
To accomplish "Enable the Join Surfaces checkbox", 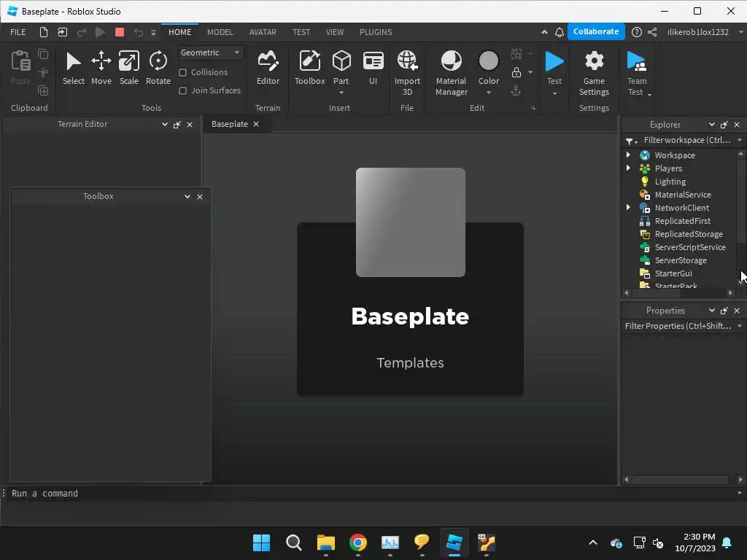I will coord(182,90).
